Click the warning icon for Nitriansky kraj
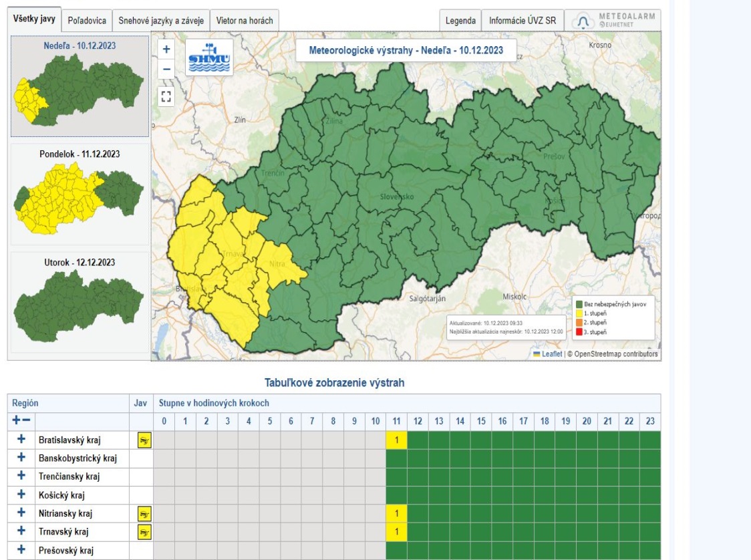The width and height of the screenshot is (751, 560). click(x=144, y=514)
